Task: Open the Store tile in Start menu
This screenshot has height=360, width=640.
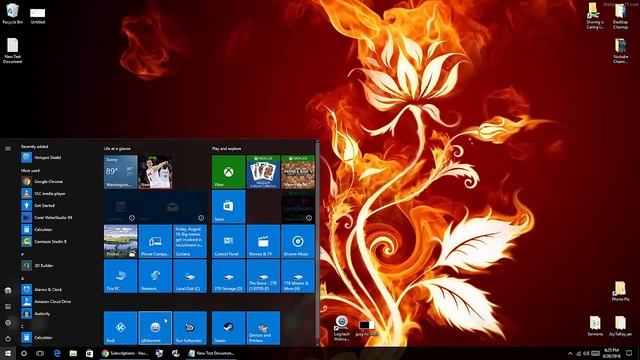Action: pyautogui.click(x=229, y=207)
